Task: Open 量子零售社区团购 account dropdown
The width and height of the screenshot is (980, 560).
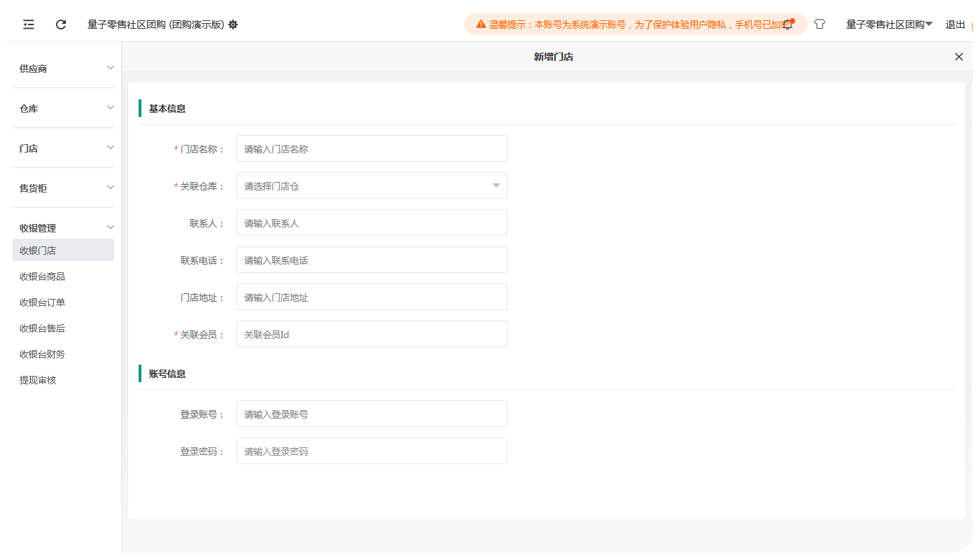Action: [x=890, y=24]
